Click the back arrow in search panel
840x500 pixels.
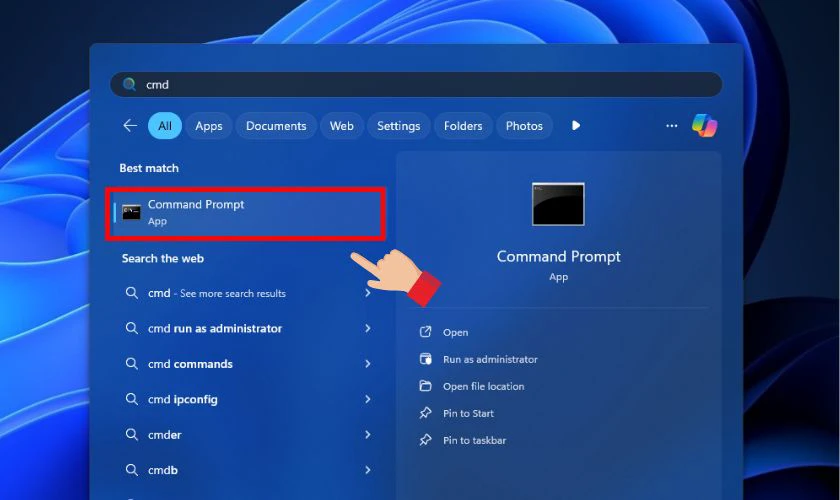130,126
